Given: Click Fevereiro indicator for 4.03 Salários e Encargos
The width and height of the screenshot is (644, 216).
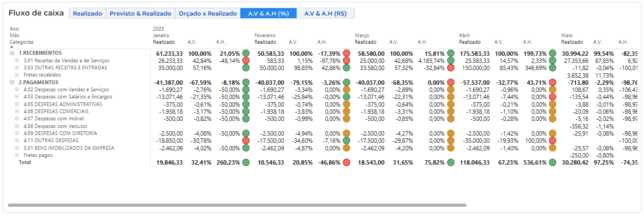Looking at the screenshot, I should (x=347, y=97).
